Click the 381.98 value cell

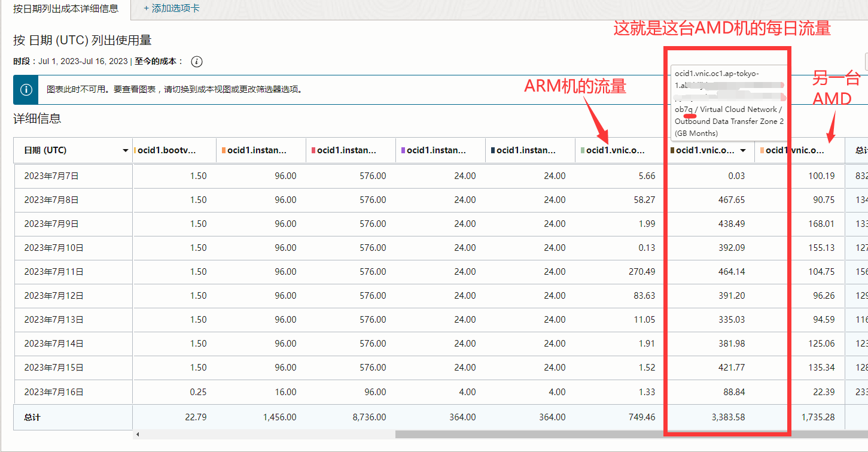tap(732, 344)
